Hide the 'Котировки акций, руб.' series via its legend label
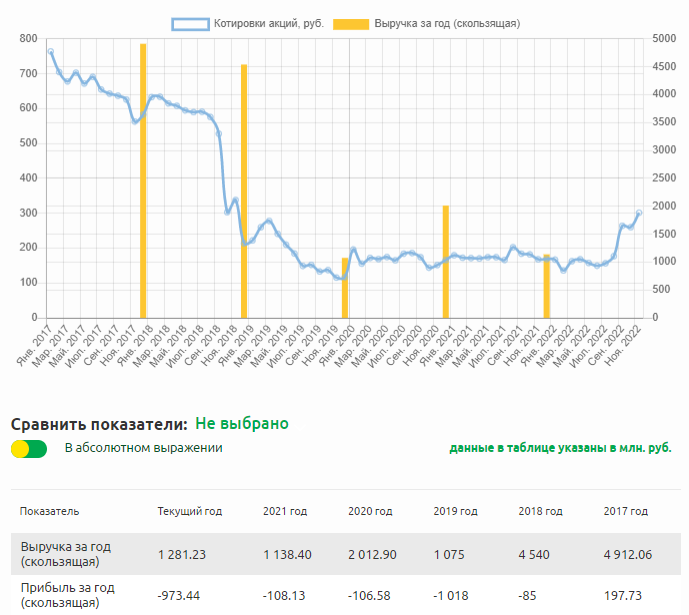Viewport: 689px width, 615px height. (267, 23)
